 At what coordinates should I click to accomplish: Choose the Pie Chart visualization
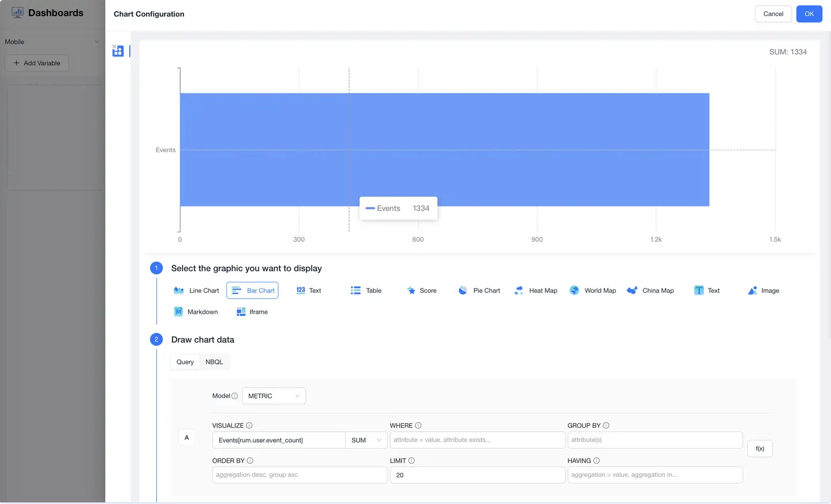479,291
